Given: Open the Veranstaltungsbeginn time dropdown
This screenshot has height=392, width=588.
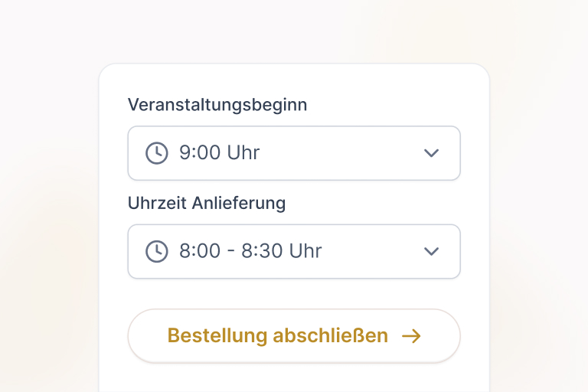Looking at the screenshot, I should tap(294, 153).
